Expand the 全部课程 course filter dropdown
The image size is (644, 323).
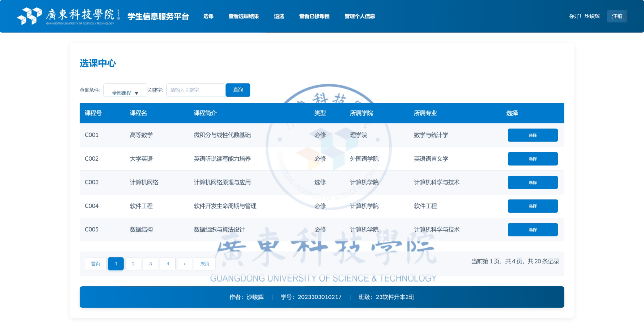125,93
